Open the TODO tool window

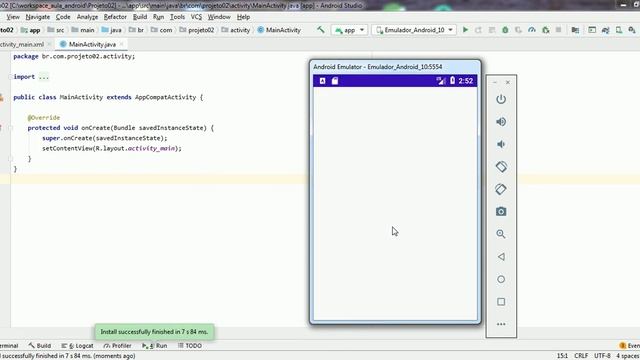tap(190, 346)
